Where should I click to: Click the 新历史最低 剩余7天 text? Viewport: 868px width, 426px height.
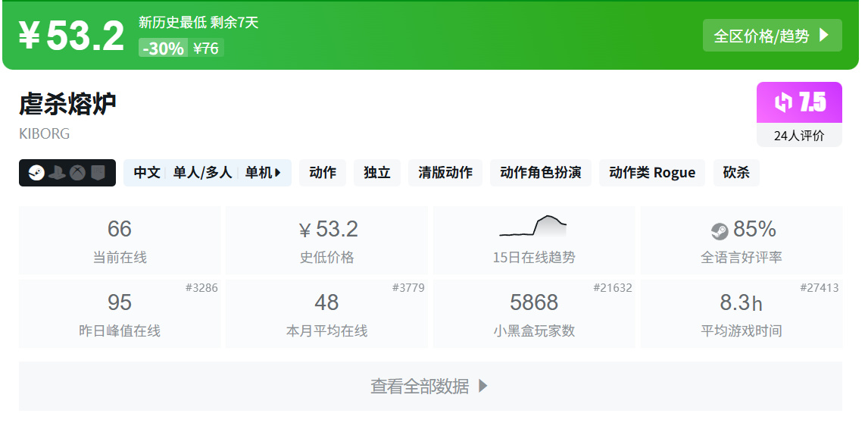point(198,23)
